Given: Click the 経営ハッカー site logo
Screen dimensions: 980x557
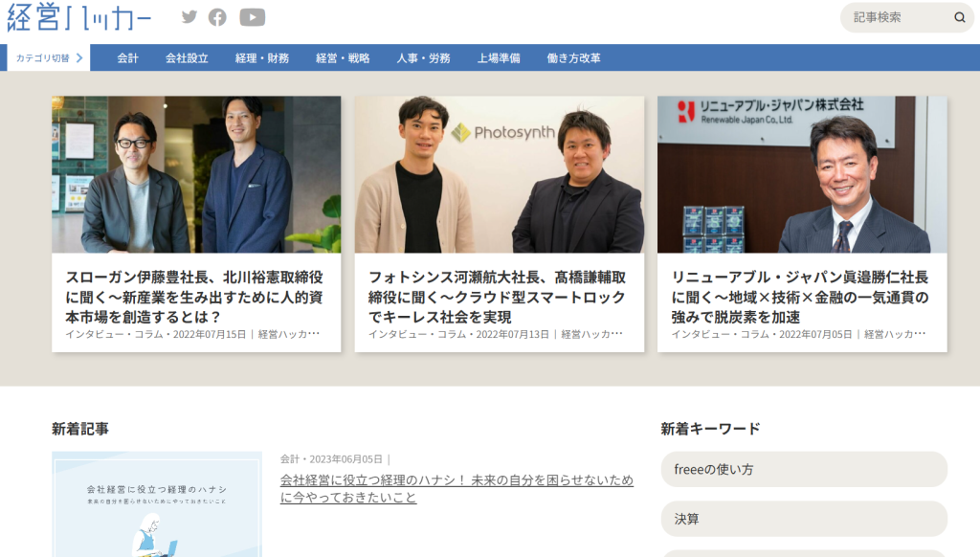Looking at the screenshot, I should click(79, 18).
